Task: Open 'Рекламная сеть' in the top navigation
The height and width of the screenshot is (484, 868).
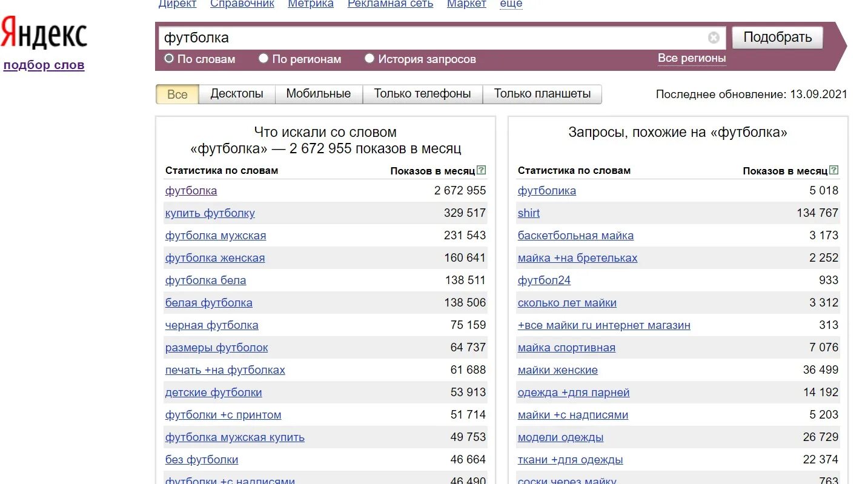Action: point(391,4)
